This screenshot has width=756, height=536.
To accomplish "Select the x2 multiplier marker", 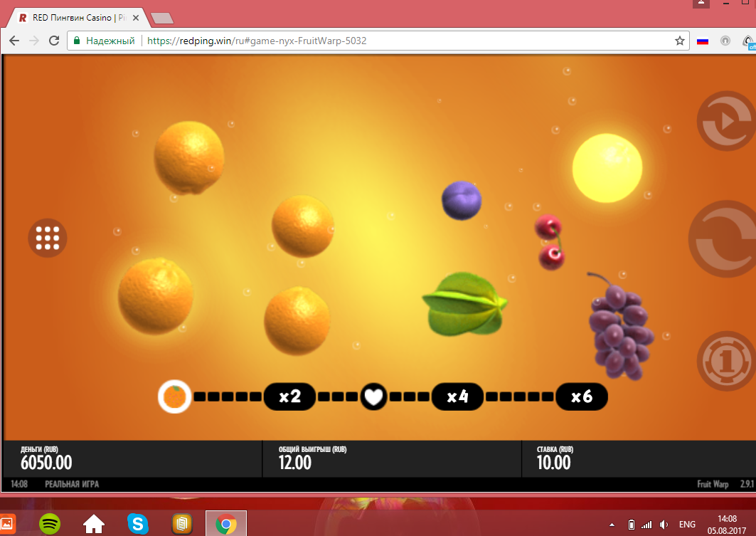I will tap(289, 396).
